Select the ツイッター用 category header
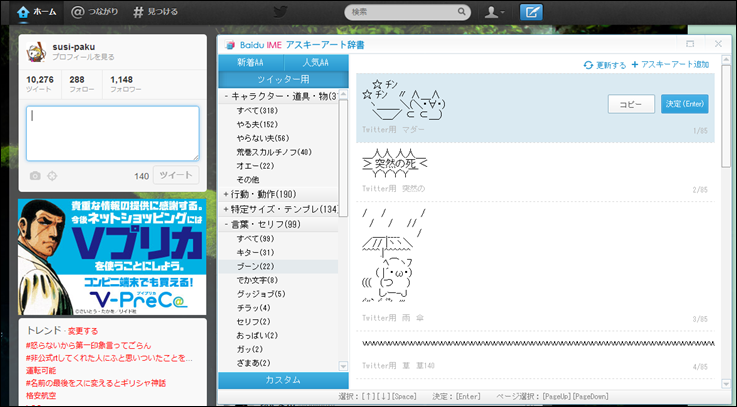 click(x=283, y=79)
